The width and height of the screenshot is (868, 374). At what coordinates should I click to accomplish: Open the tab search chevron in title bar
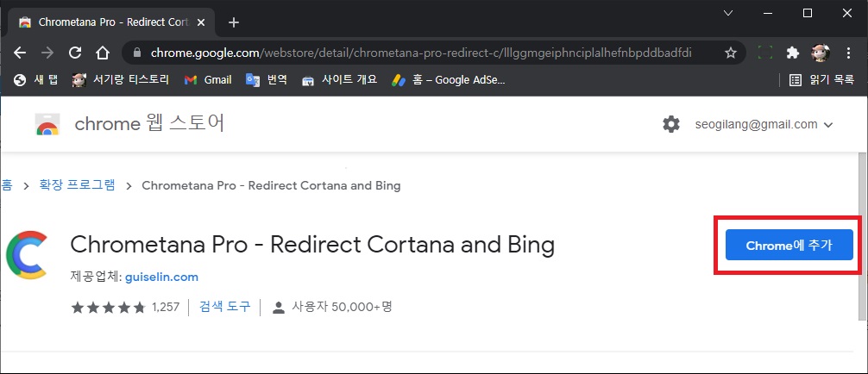(728, 13)
